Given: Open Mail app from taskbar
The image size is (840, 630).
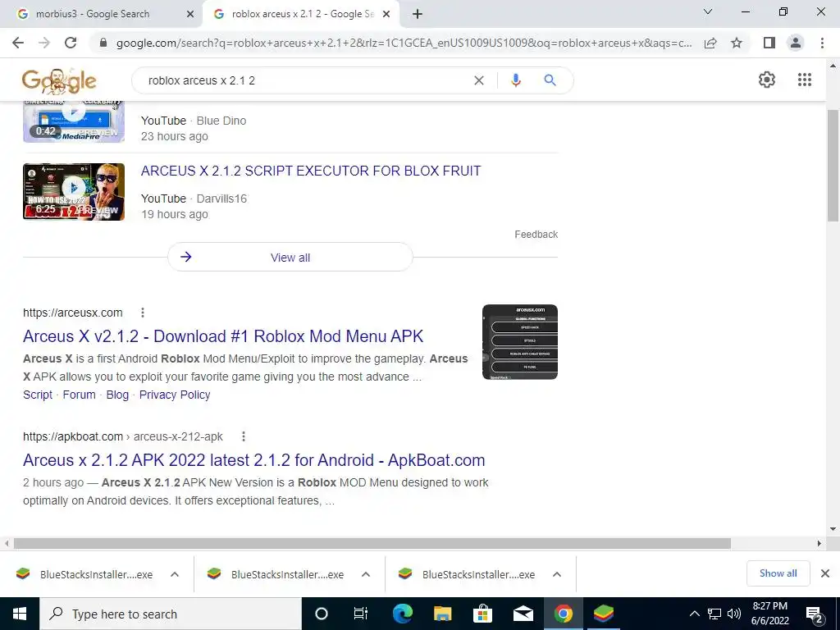Looking at the screenshot, I should tap(523, 614).
